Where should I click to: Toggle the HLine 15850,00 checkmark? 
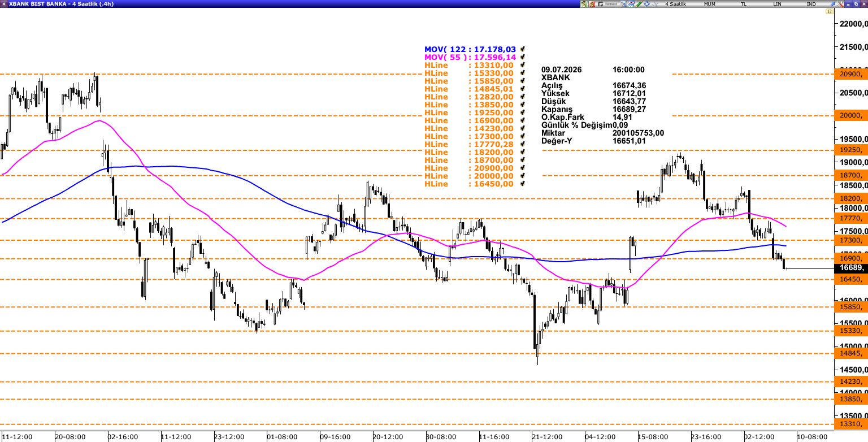pyautogui.click(x=523, y=81)
